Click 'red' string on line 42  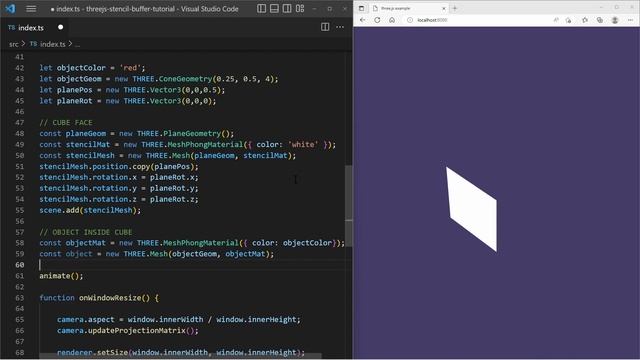point(130,68)
